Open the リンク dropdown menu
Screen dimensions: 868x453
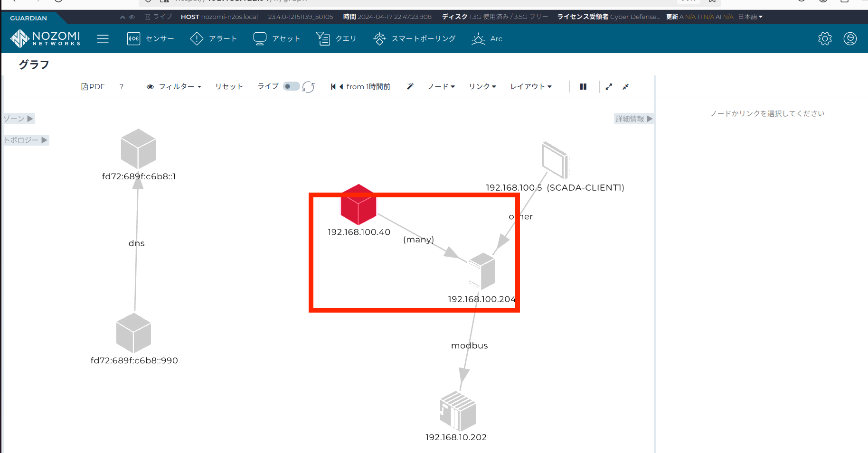click(482, 86)
